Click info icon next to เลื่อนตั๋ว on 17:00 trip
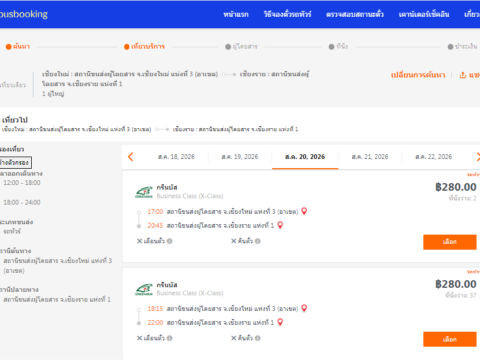The height and width of the screenshot is (360, 480). pyautogui.click(x=170, y=241)
